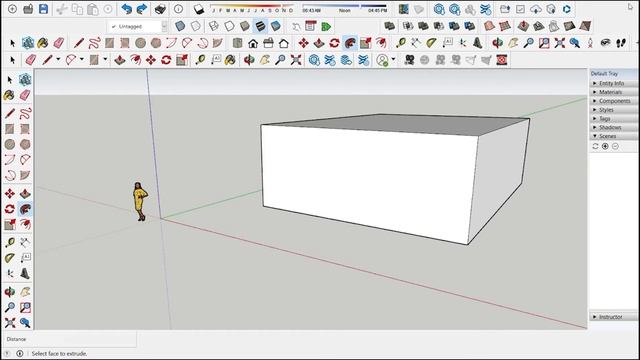Click the green play-arrow icon
The height and width of the screenshot is (360, 640).
[326, 27]
